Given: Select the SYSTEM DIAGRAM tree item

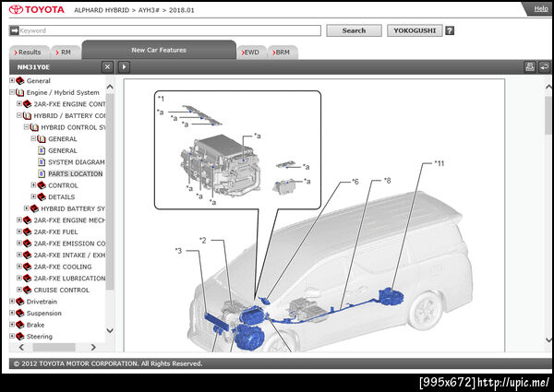Looking at the screenshot, I should [77, 162].
